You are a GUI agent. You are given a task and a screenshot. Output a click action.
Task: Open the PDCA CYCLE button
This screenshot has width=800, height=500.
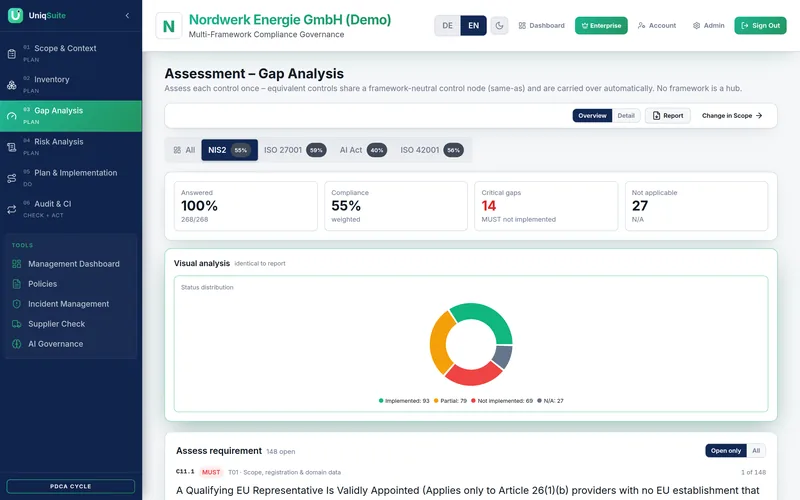coord(70,486)
